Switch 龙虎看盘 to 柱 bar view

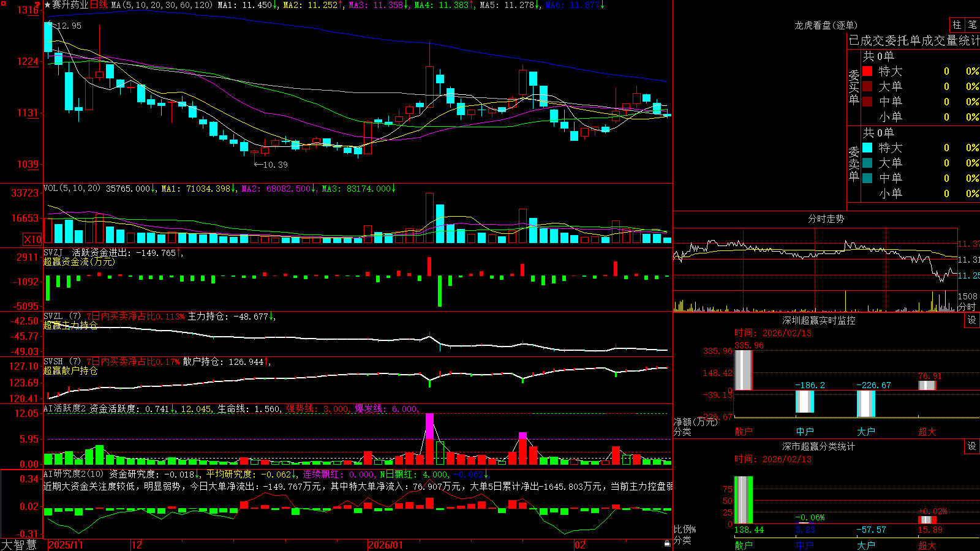(957, 24)
